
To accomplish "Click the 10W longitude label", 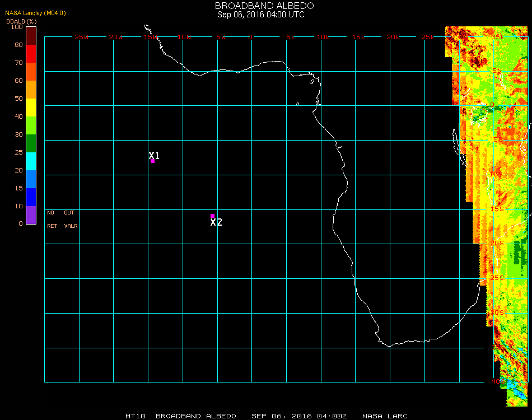I will click(184, 37).
